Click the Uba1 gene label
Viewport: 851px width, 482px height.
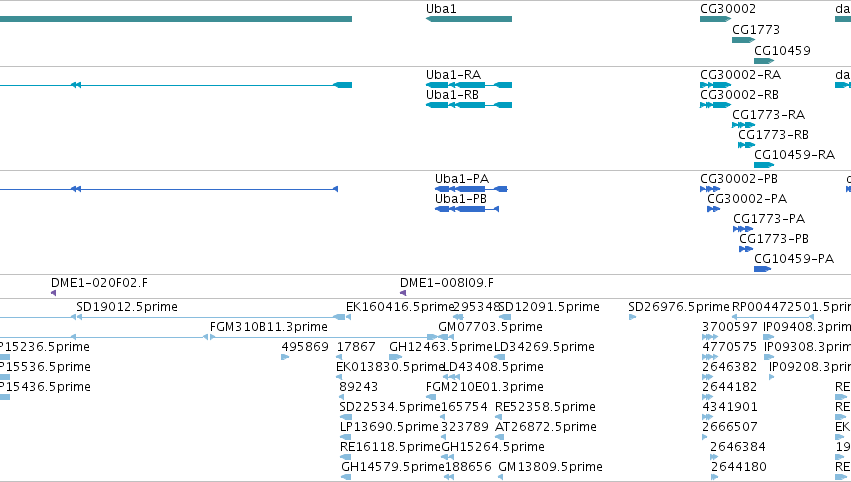click(x=441, y=9)
